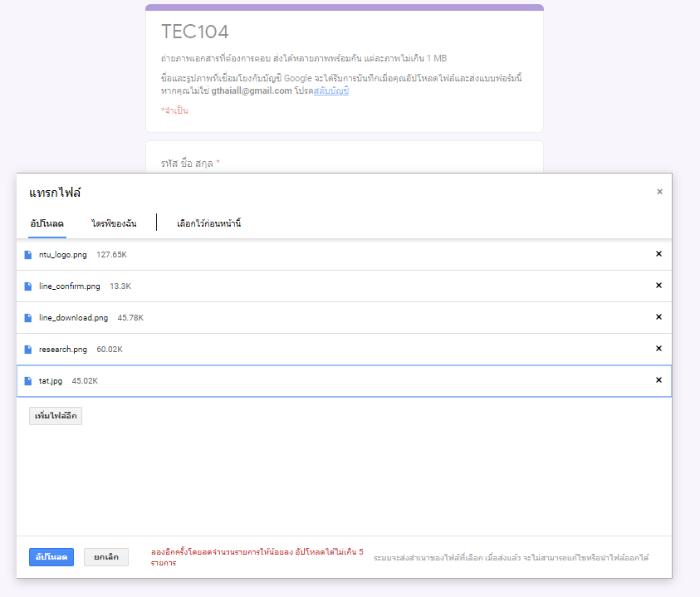
Task: Switch to the อัปโหลด tab
Action: (x=47, y=224)
